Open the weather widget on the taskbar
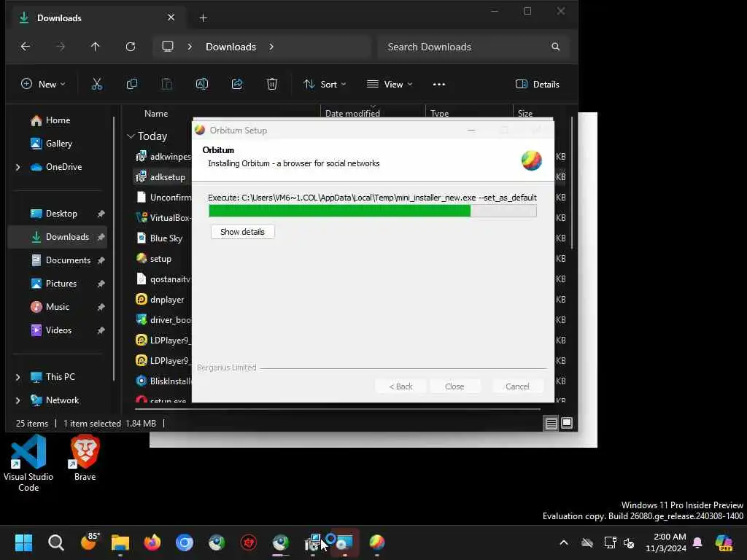747x560 pixels. click(90, 542)
